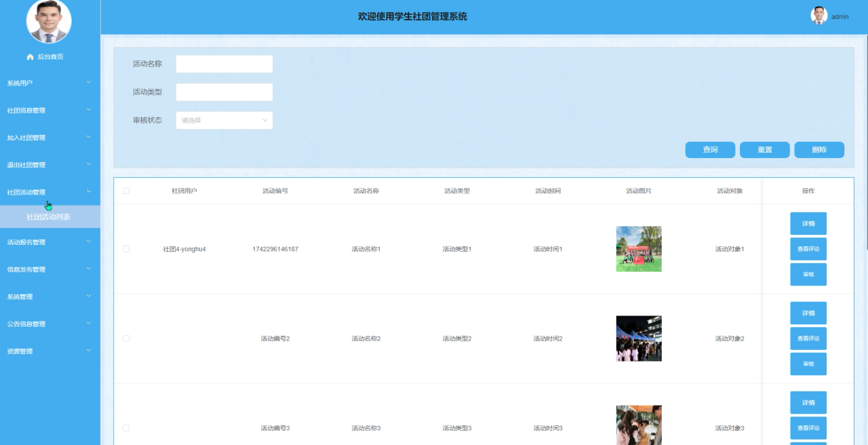The image size is (868, 445).
Task: Expand the 系统管理 chevron
Action: coord(89,296)
